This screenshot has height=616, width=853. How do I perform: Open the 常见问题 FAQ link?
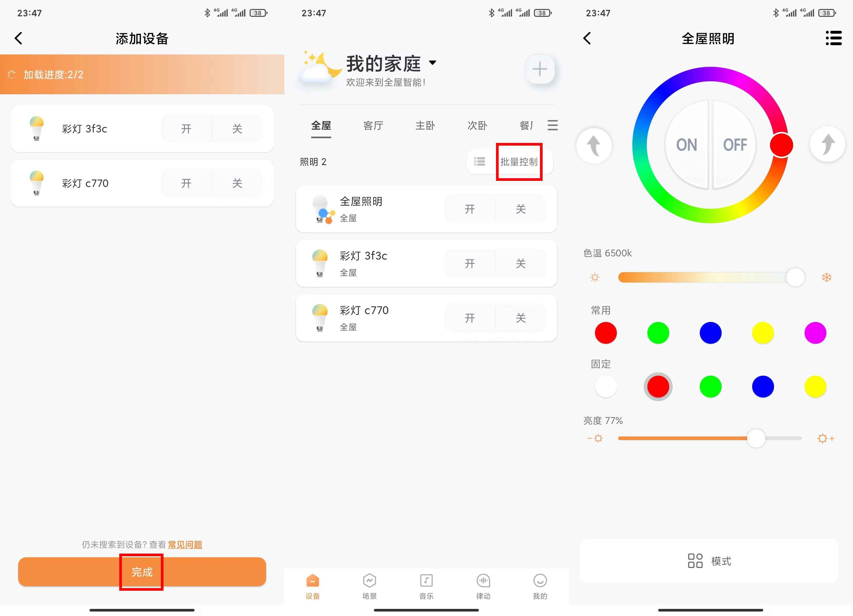tap(185, 544)
